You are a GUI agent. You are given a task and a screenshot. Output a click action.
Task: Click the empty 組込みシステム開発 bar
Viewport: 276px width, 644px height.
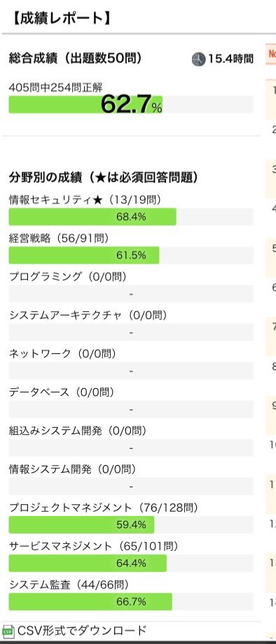pyautogui.click(x=131, y=448)
